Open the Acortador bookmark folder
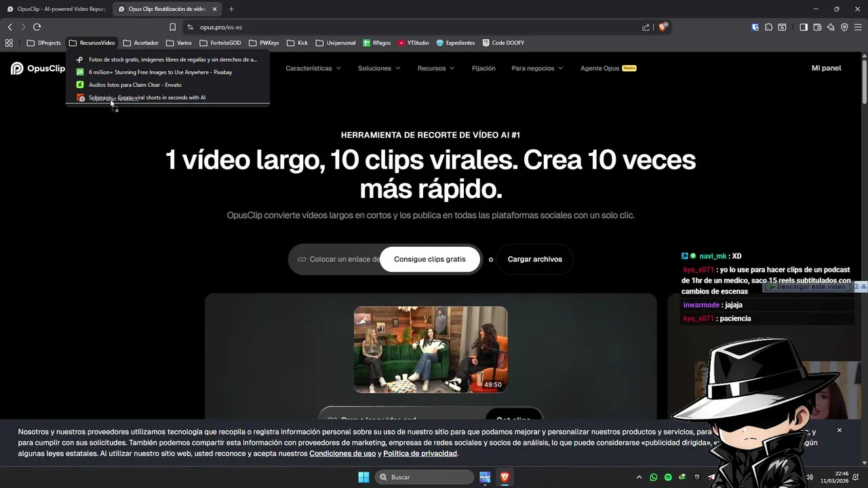Viewport: 868px width, 488px height. tap(141, 43)
